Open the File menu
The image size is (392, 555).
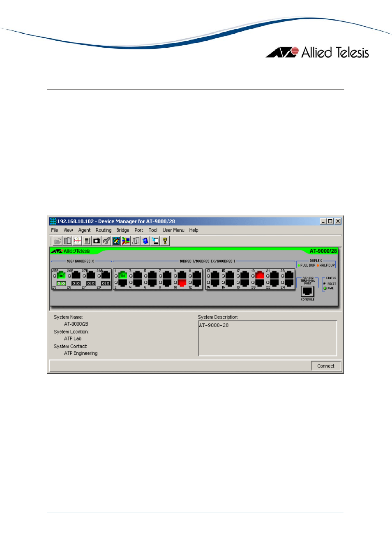pos(55,230)
